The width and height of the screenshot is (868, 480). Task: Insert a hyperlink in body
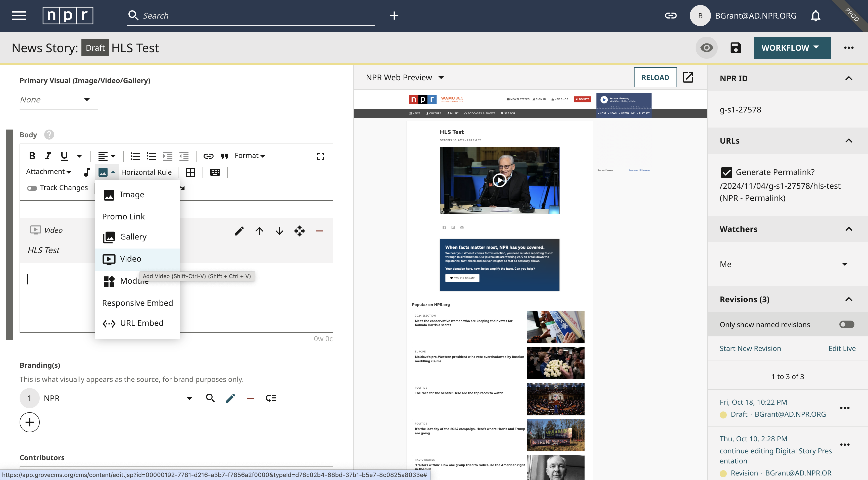208,156
